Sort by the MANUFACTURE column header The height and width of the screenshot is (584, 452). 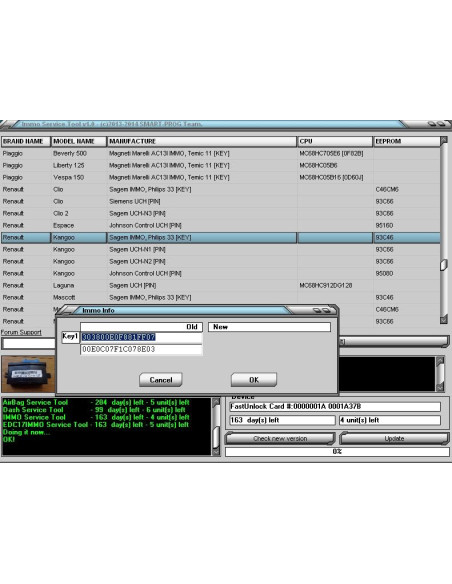202,142
